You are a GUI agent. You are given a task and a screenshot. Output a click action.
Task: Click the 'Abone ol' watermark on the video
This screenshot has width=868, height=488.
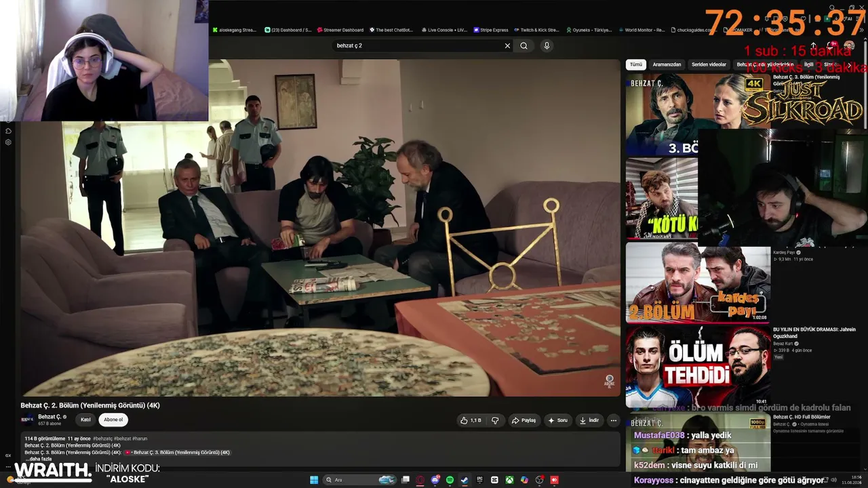pos(609,382)
